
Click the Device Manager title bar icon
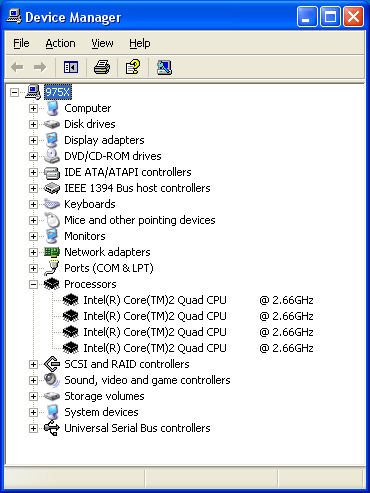pos(14,16)
